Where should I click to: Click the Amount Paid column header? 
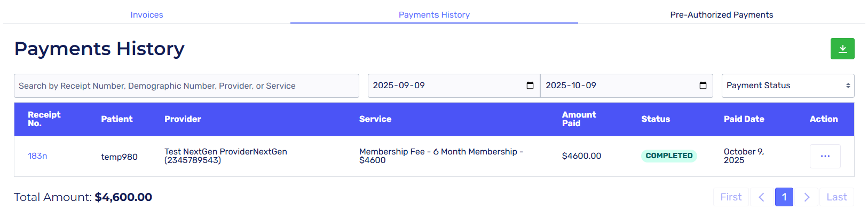pyautogui.click(x=579, y=119)
